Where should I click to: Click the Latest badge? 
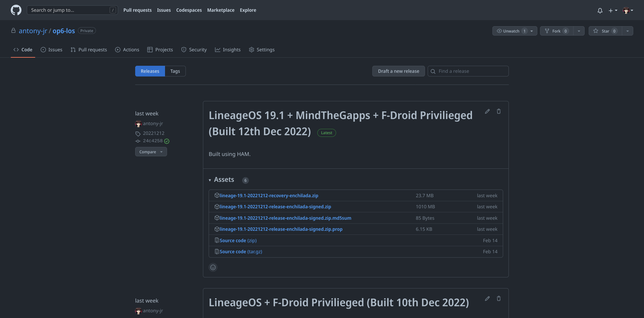tap(327, 133)
